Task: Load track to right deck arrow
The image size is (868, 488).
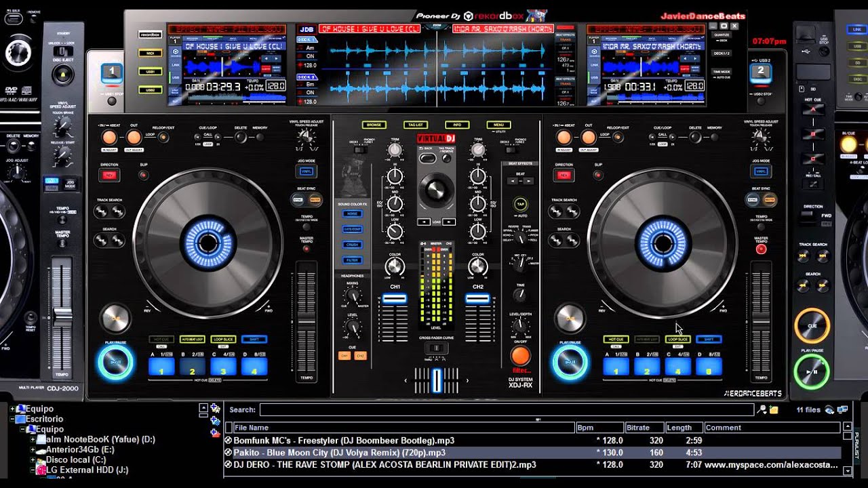Action: (x=450, y=222)
